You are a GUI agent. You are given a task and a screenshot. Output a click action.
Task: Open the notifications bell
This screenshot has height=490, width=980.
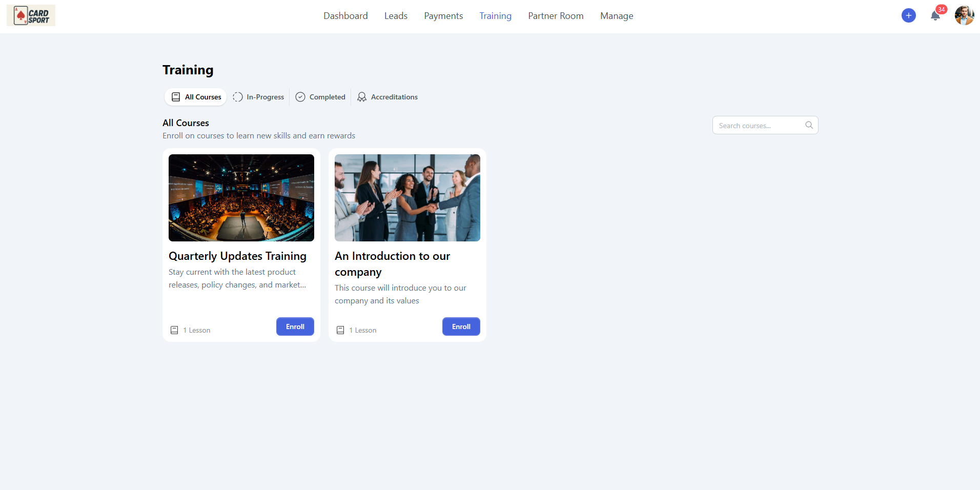pyautogui.click(x=935, y=16)
